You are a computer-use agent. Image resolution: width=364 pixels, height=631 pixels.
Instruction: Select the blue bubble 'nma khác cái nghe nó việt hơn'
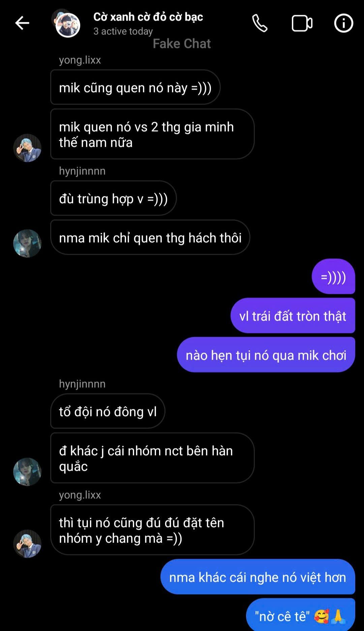click(x=257, y=577)
